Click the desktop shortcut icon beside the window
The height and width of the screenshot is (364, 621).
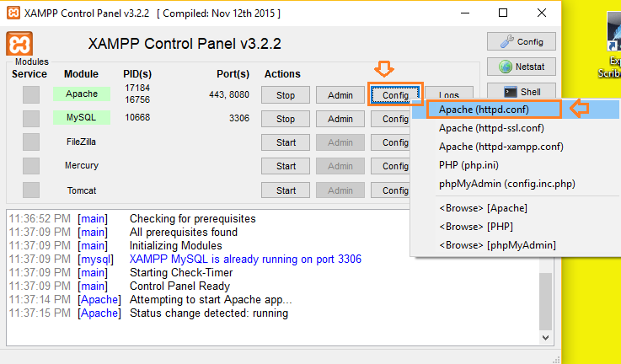614,32
